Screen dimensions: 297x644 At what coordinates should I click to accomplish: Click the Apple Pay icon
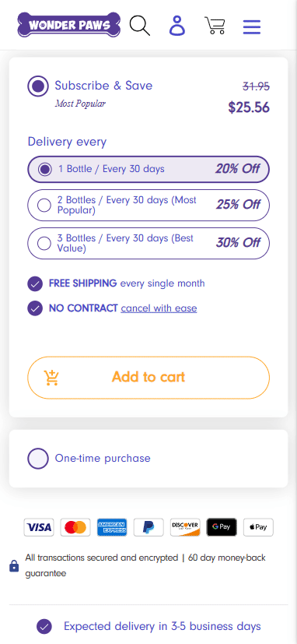point(258,527)
